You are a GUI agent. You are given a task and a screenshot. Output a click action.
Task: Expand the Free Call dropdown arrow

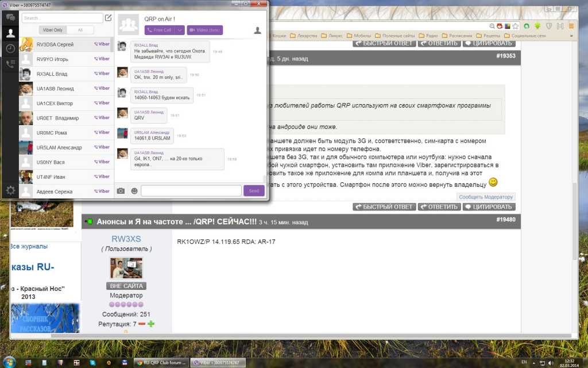point(179,30)
